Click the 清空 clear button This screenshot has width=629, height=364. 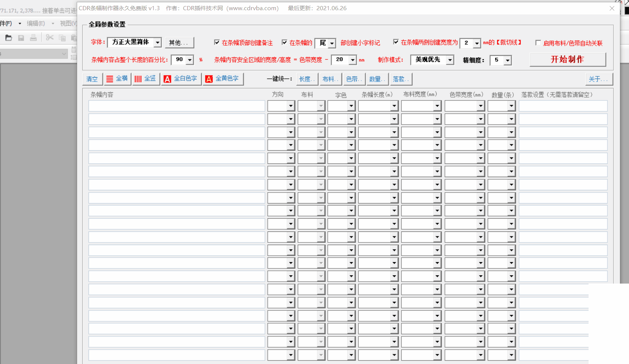click(92, 79)
